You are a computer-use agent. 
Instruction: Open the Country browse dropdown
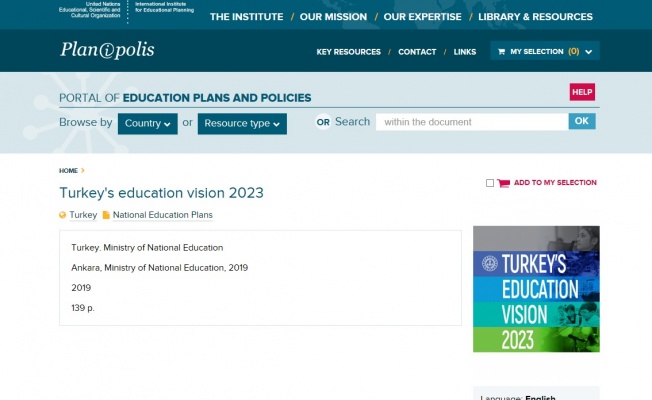pos(148,123)
